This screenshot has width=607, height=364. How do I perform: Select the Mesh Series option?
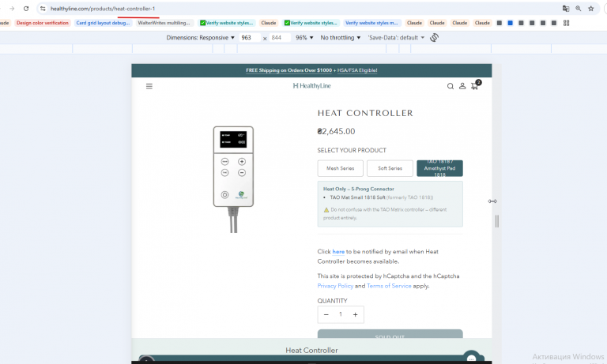tap(341, 168)
